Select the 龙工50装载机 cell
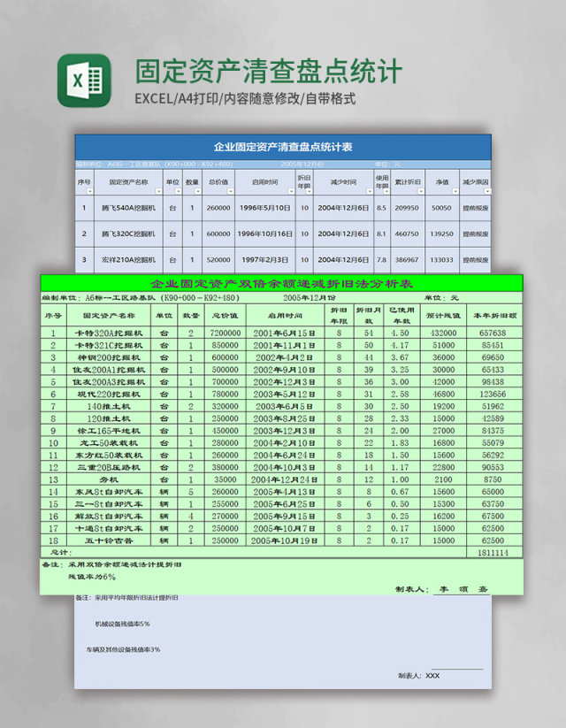 109,443
